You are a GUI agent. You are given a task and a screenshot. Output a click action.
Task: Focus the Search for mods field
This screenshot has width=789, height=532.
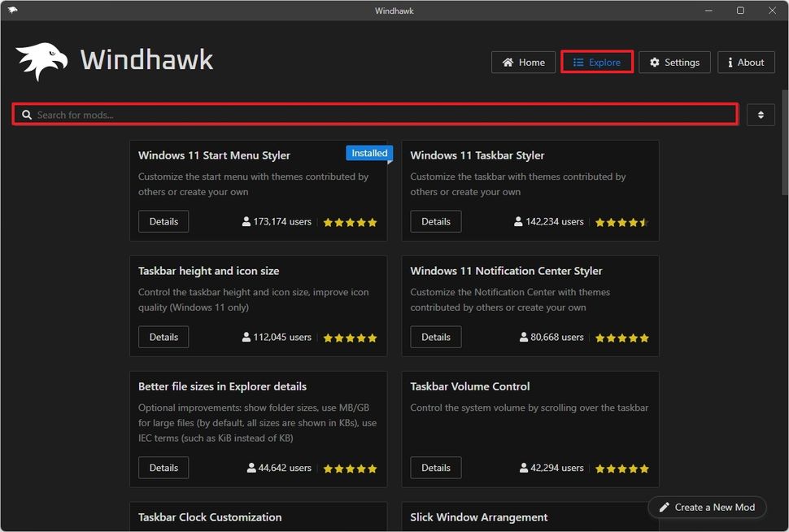[375, 115]
